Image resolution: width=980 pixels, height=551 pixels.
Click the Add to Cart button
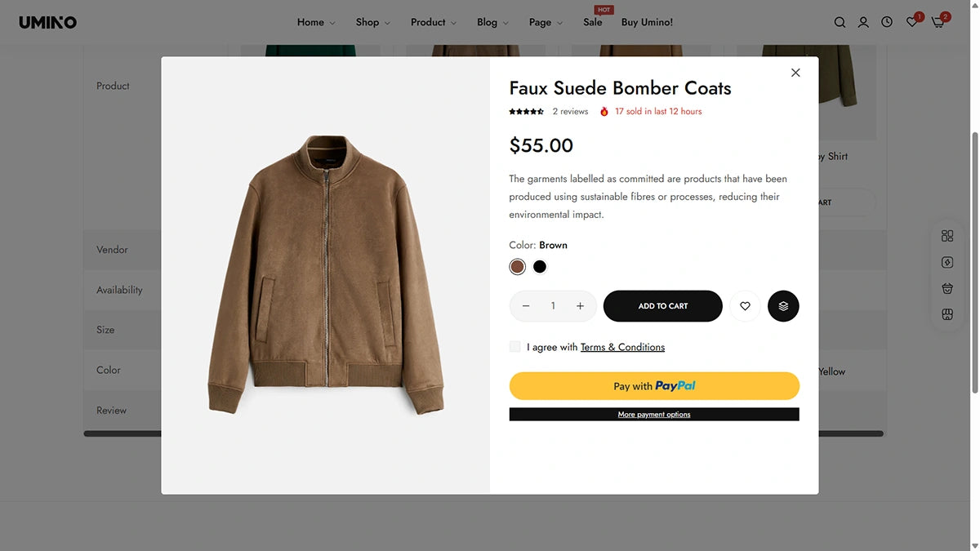pyautogui.click(x=663, y=306)
